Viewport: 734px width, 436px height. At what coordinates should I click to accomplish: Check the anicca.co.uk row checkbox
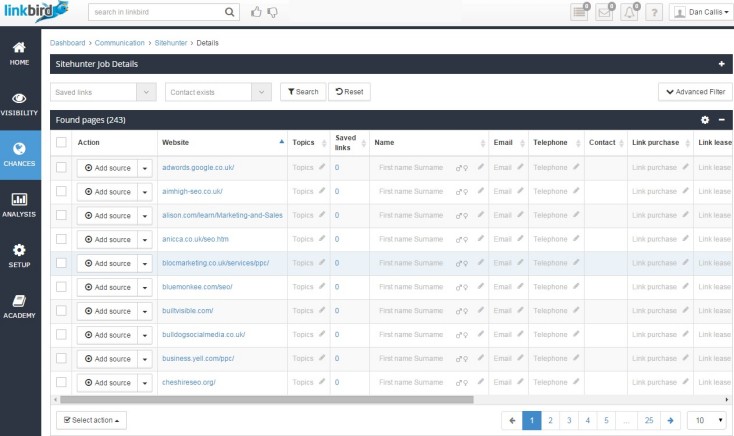click(61, 239)
